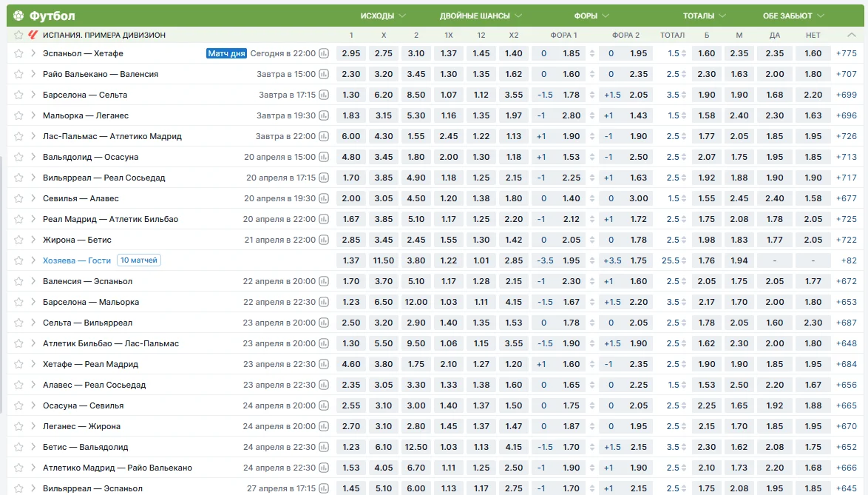Expand the Райо Вальекано — Валенсия row

click(x=33, y=74)
